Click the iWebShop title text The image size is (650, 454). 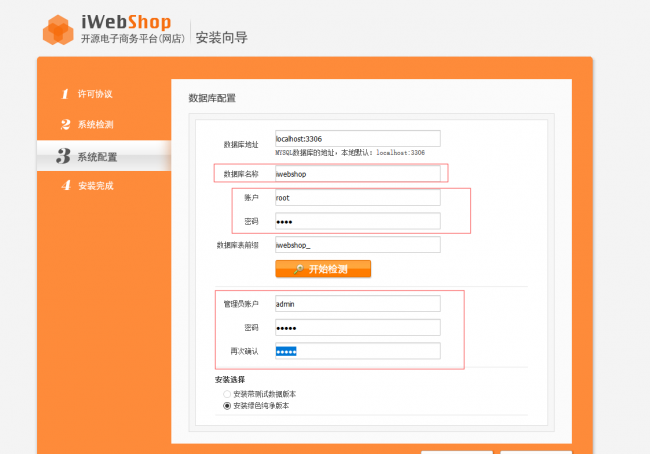click(126, 22)
